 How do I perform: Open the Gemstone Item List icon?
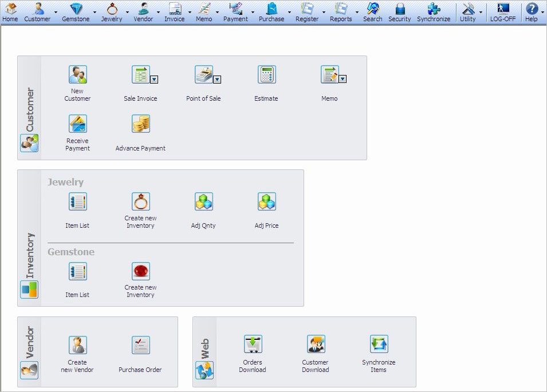coord(77,271)
